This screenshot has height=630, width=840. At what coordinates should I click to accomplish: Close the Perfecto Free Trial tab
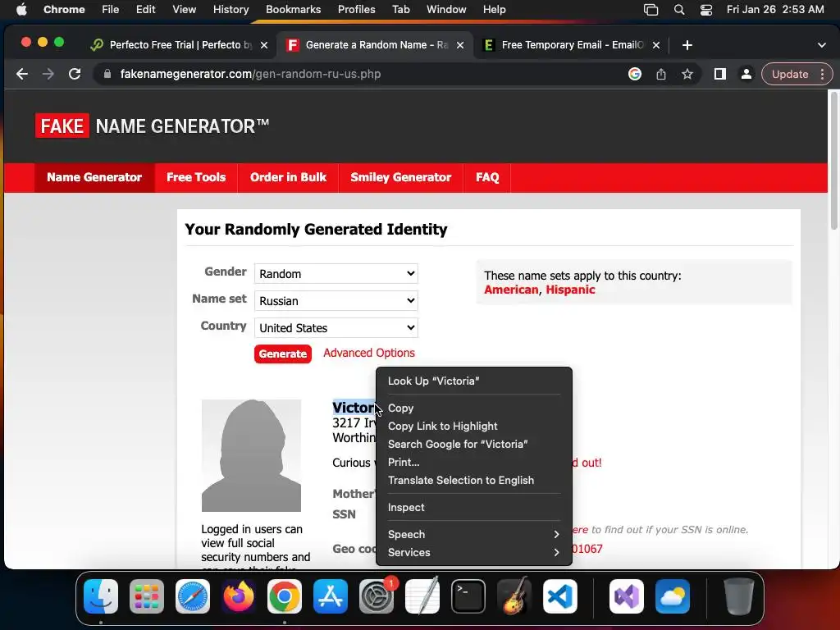[264, 45]
